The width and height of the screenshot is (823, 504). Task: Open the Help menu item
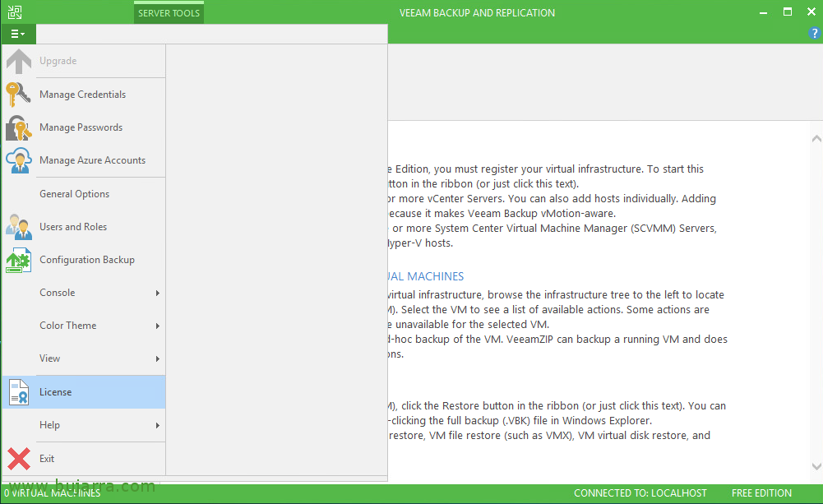click(x=84, y=425)
